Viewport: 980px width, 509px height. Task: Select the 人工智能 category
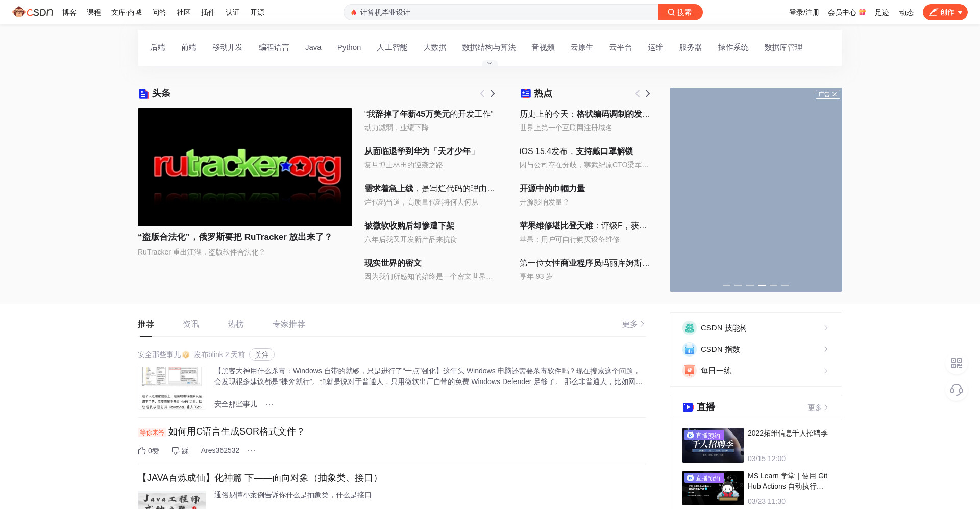tap(392, 47)
